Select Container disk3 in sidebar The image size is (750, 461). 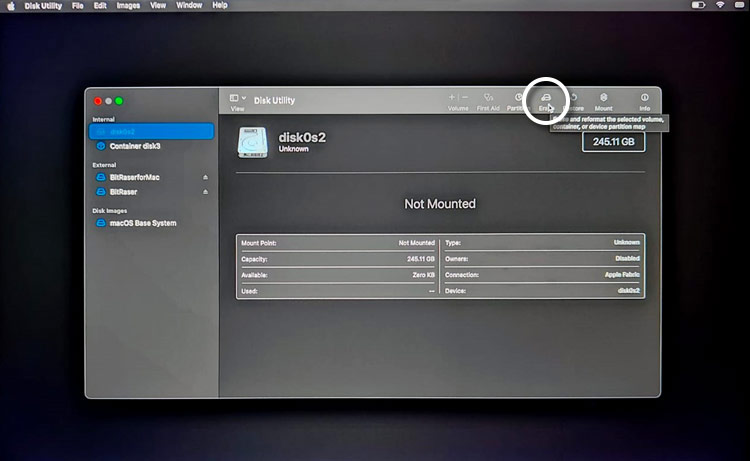134,146
